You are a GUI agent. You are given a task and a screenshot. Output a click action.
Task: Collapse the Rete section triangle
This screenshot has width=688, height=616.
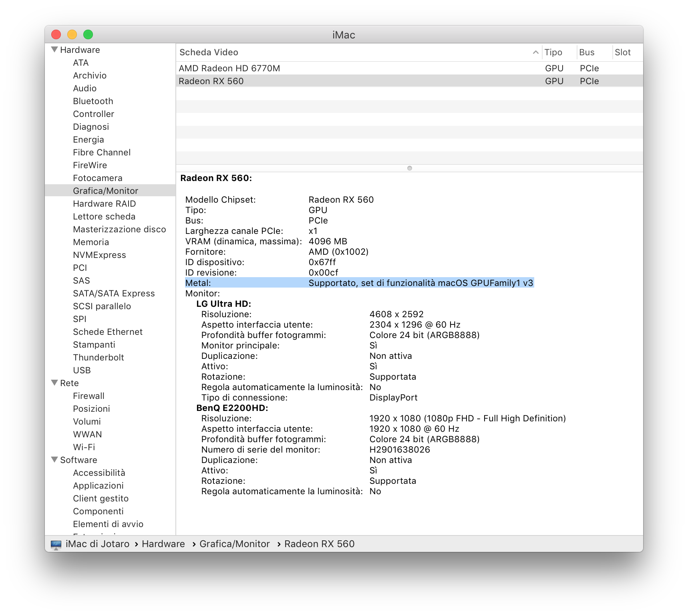coord(54,383)
